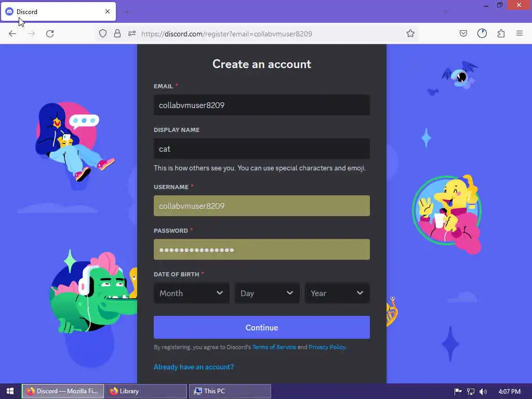Open the tracking protection shield icon
The width and height of the screenshot is (532, 399).
[x=103, y=33]
